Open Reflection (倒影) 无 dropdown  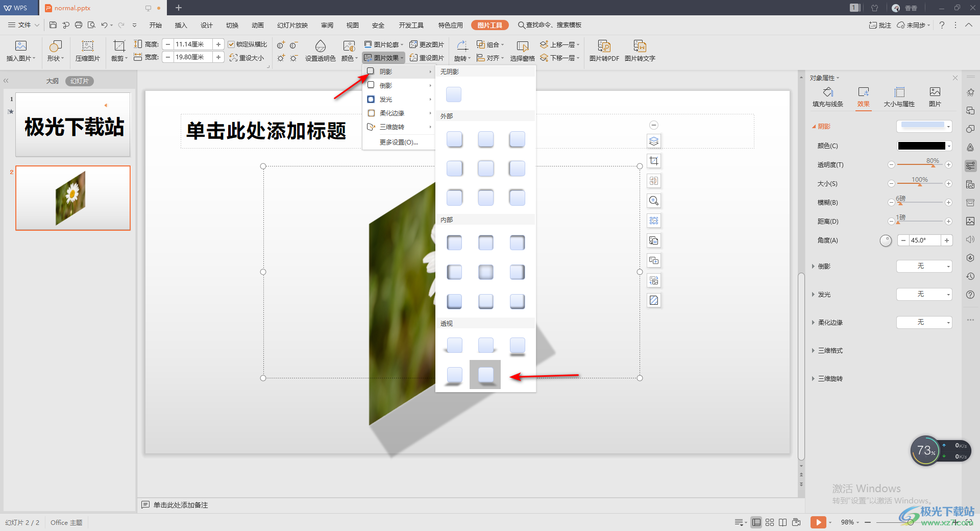924,266
